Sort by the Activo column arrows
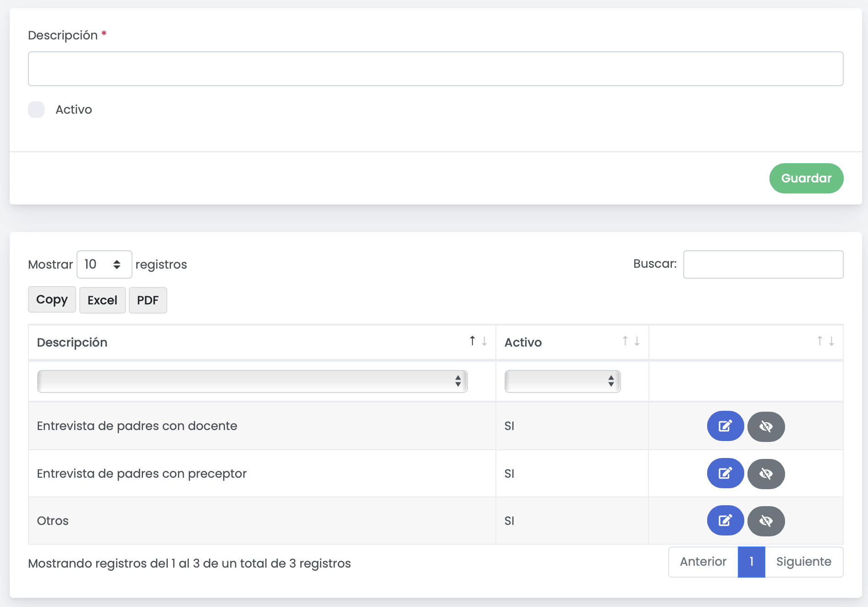 (x=631, y=341)
